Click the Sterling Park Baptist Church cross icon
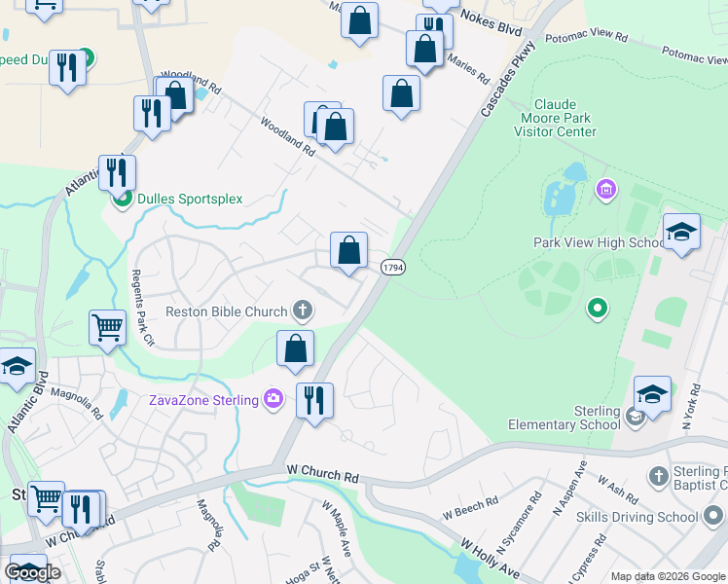 658,477
